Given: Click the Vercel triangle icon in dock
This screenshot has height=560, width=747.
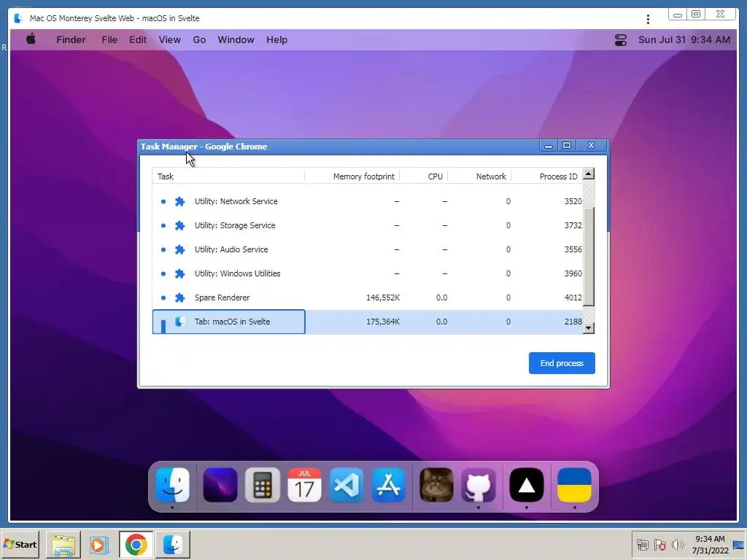Looking at the screenshot, I should pyautogui.click(x=527, y=485).
